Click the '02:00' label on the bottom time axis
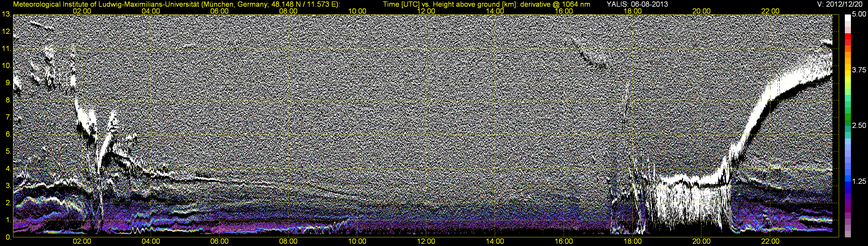Viewport: 868px width, 246px height. [x=82, y=242]
